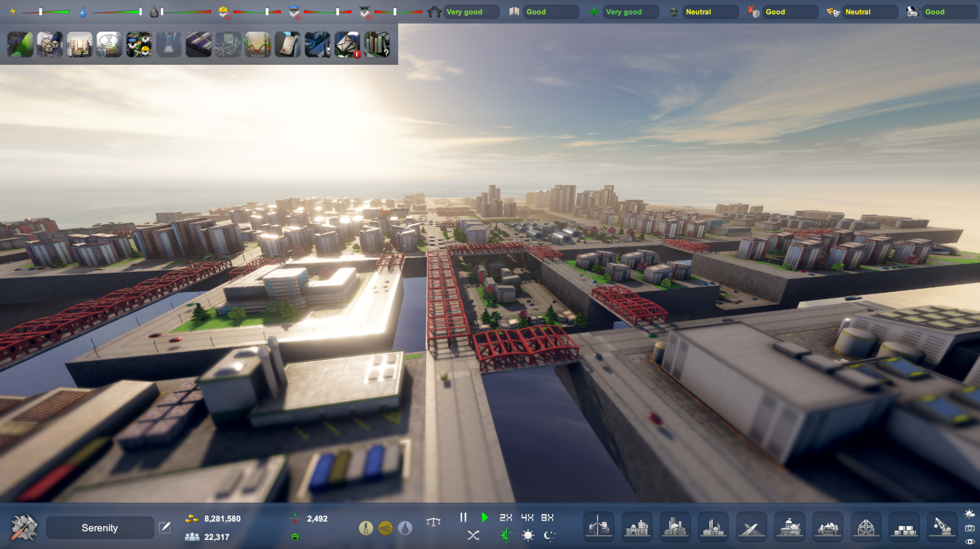Viewport: 980px width, 549px height.
Task: Click the funds value 8,281,580
Action: point(222,518)
